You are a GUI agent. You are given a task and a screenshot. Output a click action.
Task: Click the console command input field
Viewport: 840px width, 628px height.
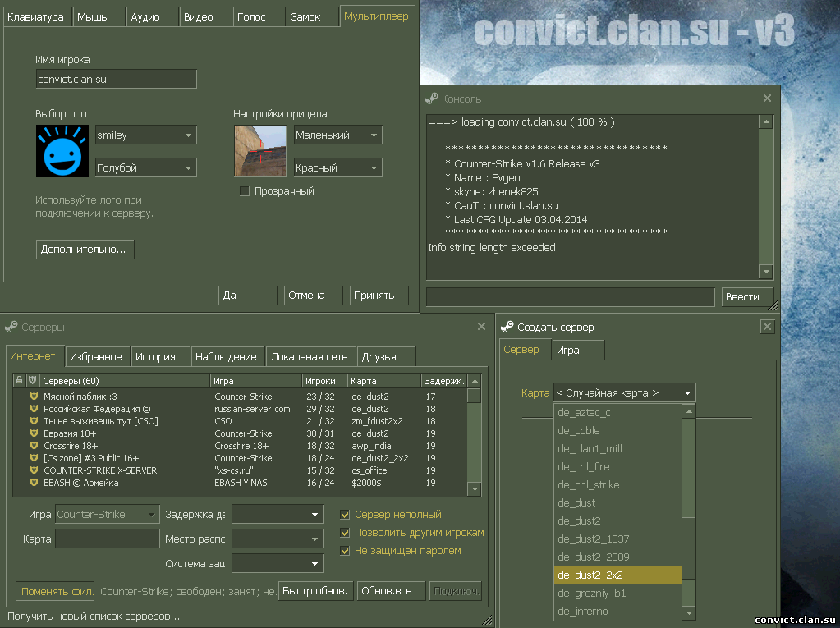tap(571, 296)
